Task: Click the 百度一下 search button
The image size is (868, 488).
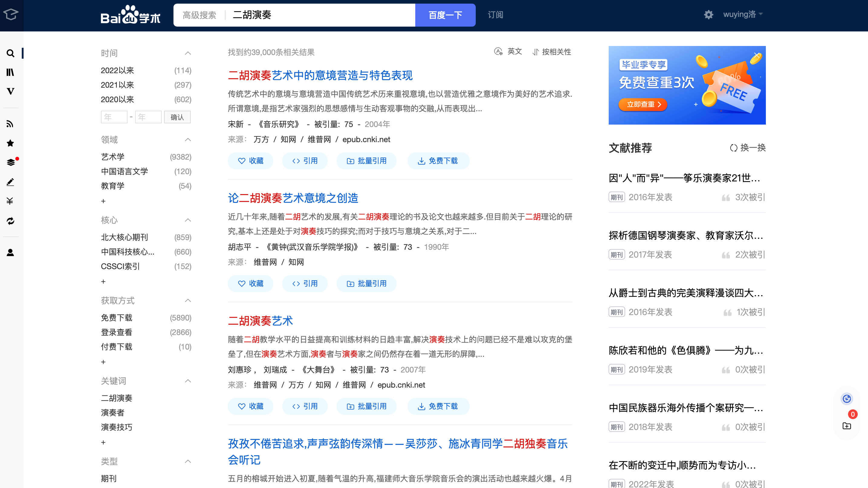Action: (x=445, y=15)
